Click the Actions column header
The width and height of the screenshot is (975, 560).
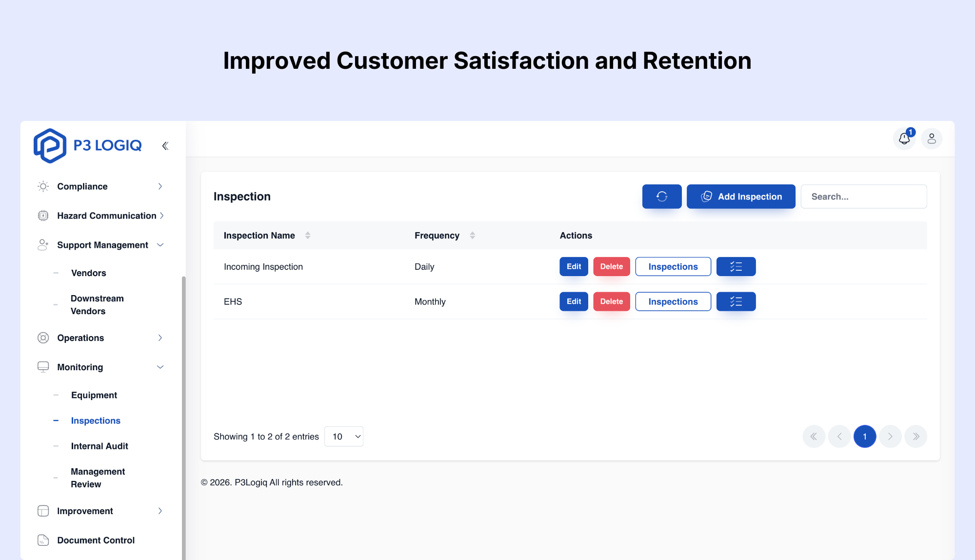(x=576, y=236)
